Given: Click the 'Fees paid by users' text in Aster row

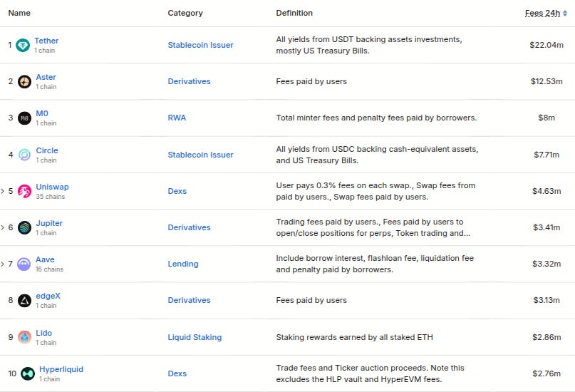Looking at the screenshot, I should [311, 81].
